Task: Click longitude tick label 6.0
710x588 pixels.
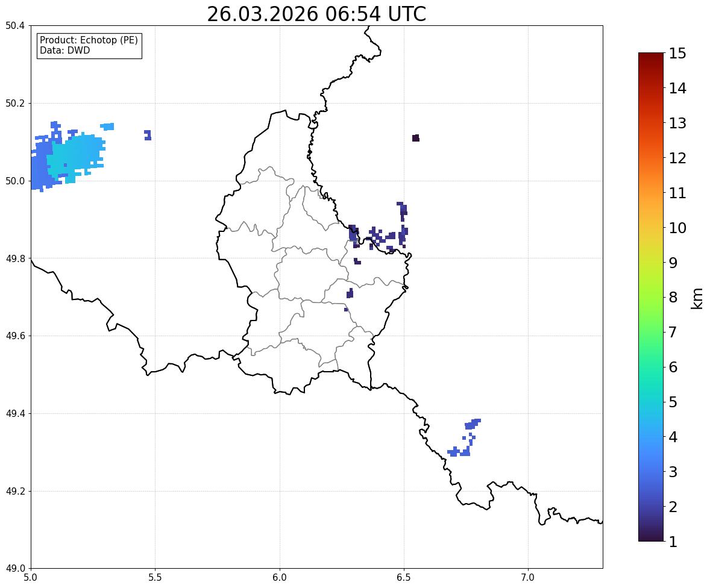Action: [280, 578]
